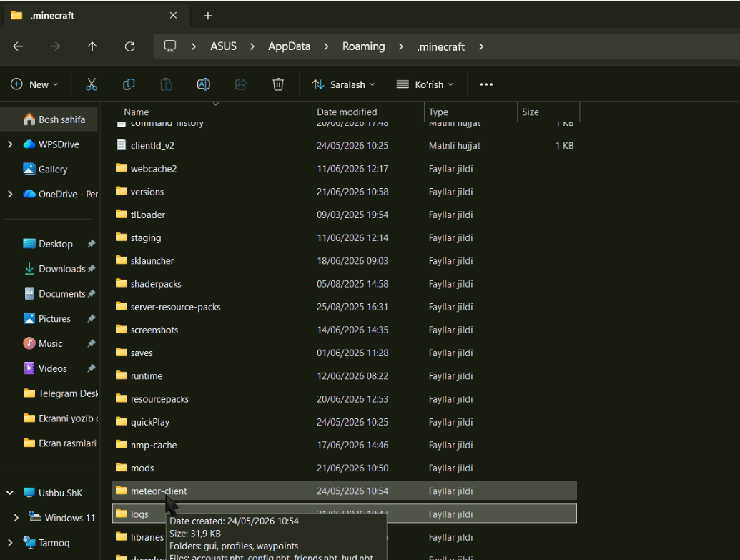Click the Cut scissors icon
This screenshot has height=560, width=740.
click(91, 84)
